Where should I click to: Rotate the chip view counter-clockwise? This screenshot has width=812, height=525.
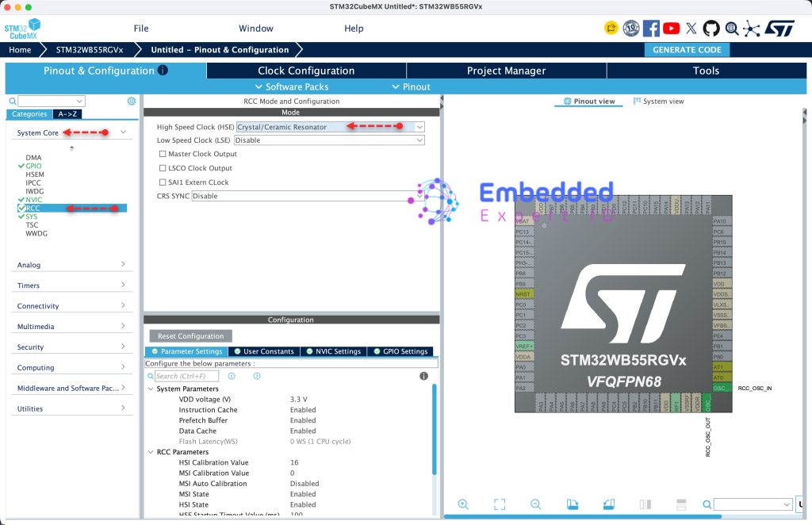coord(609,504)
